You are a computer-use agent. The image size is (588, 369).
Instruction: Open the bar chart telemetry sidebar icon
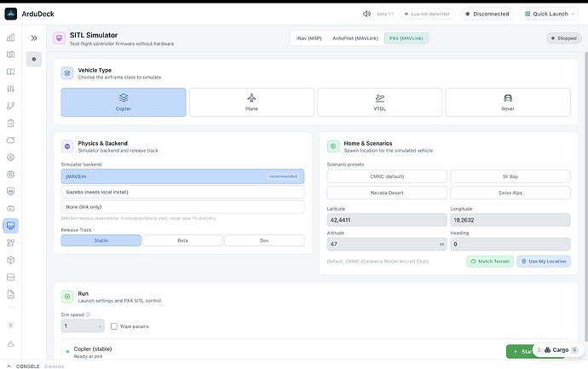(11, 37)
